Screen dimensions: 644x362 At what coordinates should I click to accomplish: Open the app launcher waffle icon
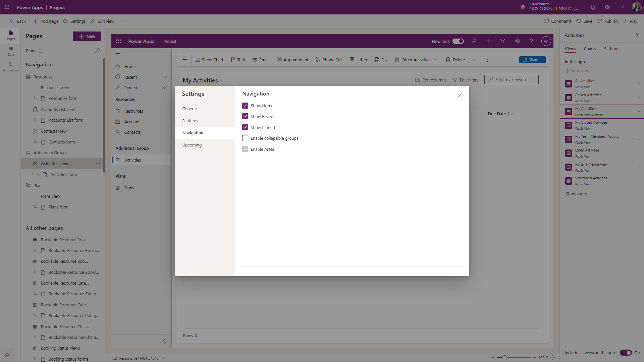[7, 7]
